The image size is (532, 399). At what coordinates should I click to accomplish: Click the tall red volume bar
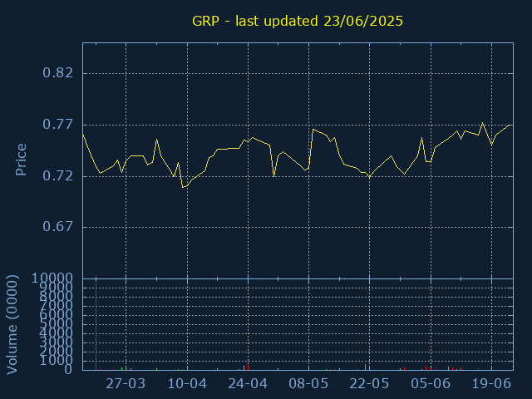[96, 325]
